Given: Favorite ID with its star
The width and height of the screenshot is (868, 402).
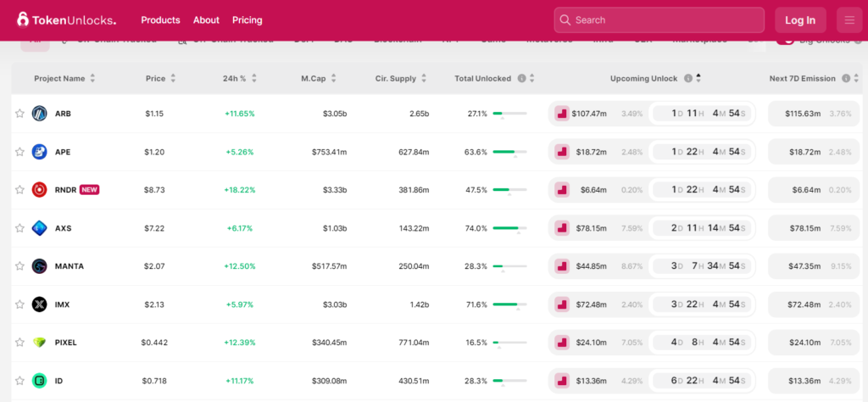Looking at the screenshot, I should pos(20,381).
